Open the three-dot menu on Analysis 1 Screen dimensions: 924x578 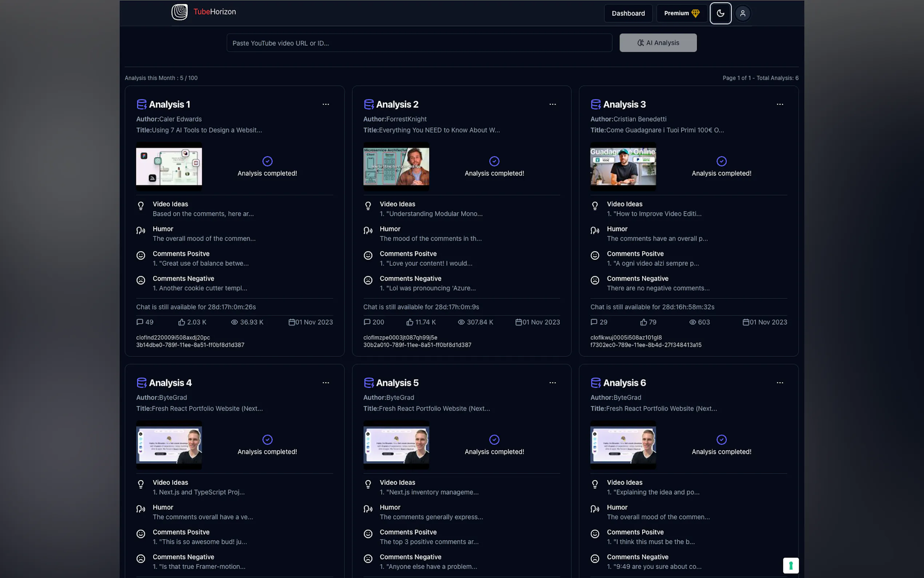(326, 104)
